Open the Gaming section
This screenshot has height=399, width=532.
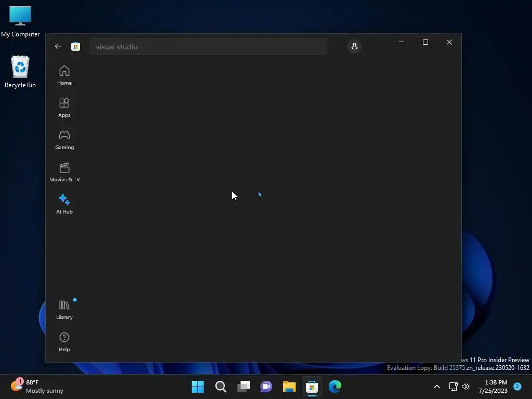point(64,140)
